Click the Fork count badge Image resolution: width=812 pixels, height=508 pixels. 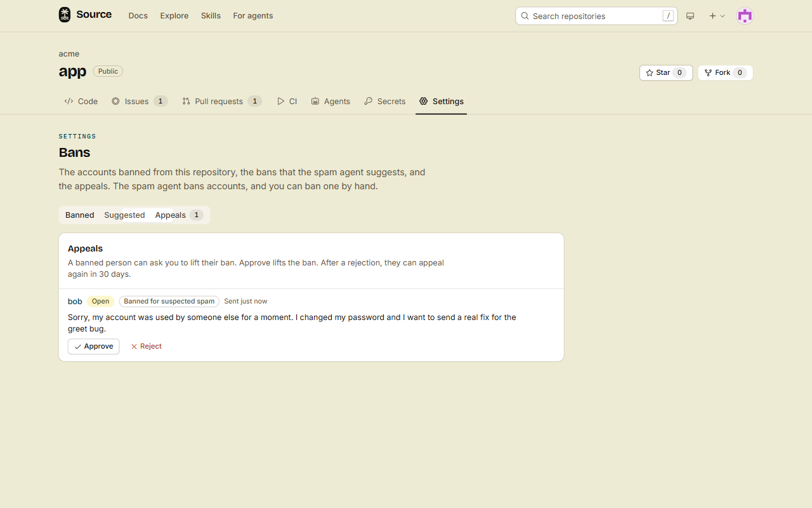coord(740,72)
